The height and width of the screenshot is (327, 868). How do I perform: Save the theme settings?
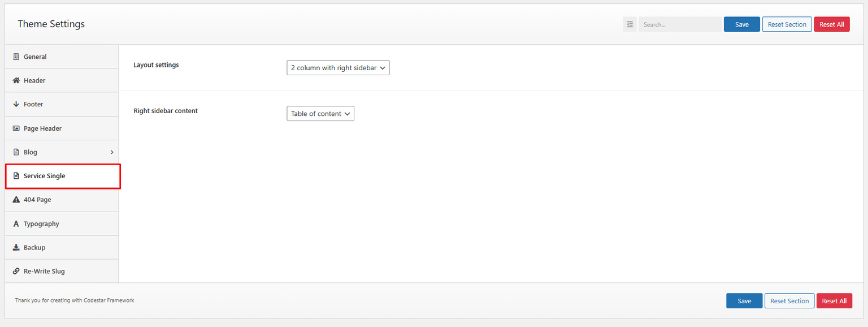[741, 24]
